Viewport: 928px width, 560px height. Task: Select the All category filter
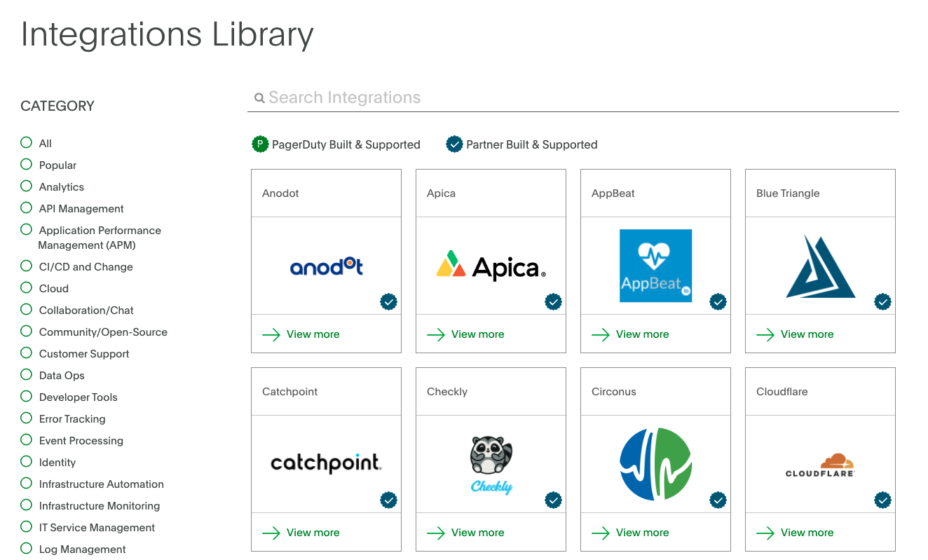tap(26, 143)
